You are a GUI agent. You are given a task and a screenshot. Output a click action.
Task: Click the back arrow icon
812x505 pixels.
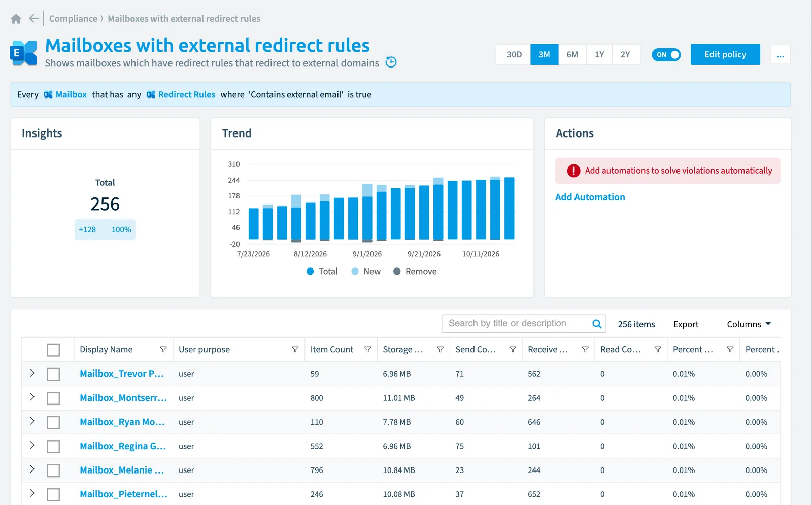[33, 19]
